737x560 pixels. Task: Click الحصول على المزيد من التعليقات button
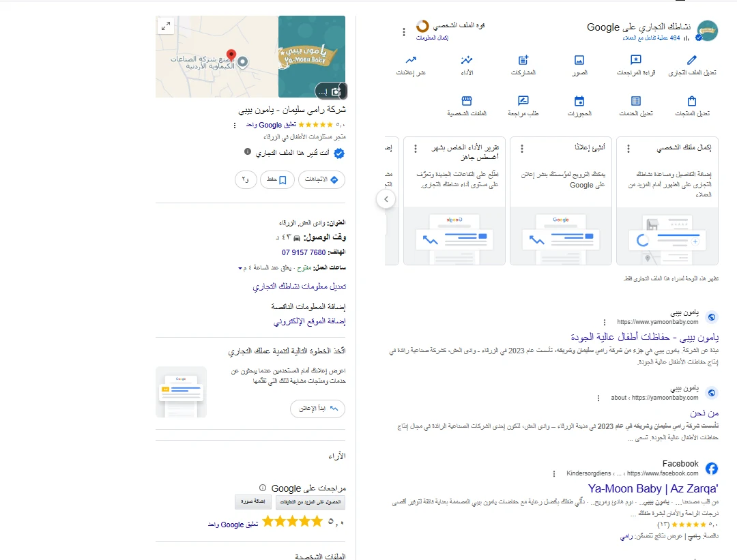coord(310,502)
